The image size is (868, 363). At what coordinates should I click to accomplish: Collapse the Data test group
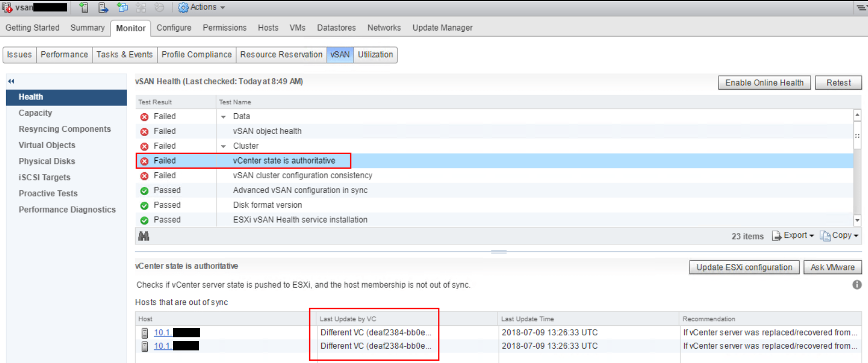[223, 117]
